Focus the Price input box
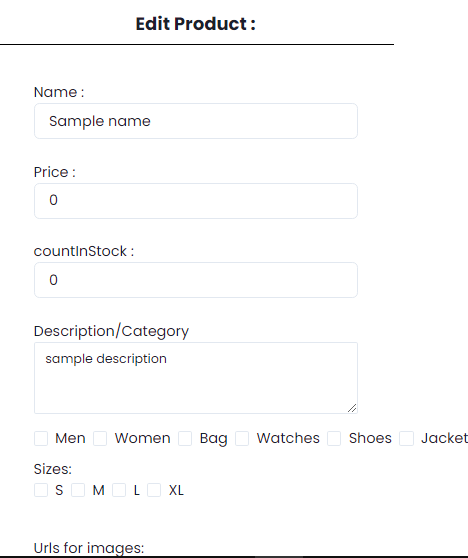 [196, 201]
